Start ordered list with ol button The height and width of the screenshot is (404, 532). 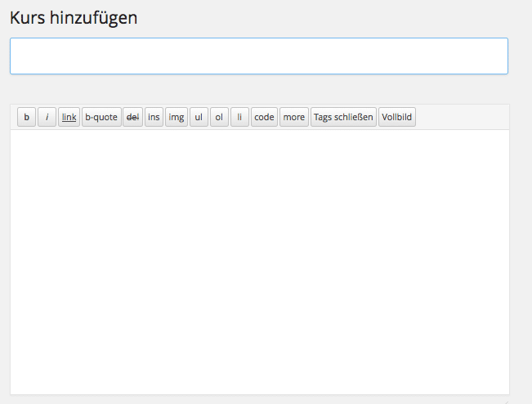pyautogui.click(x=219, y=117)
